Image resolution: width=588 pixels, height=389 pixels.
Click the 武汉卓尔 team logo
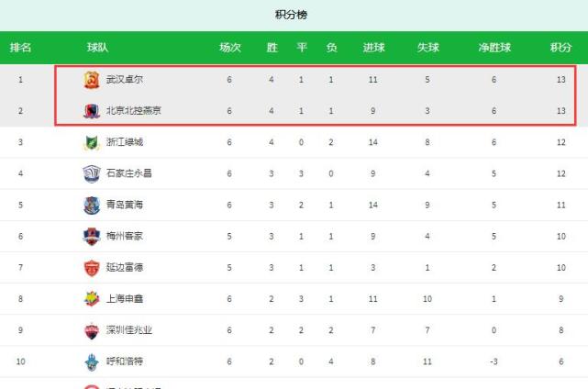[92, 80]
